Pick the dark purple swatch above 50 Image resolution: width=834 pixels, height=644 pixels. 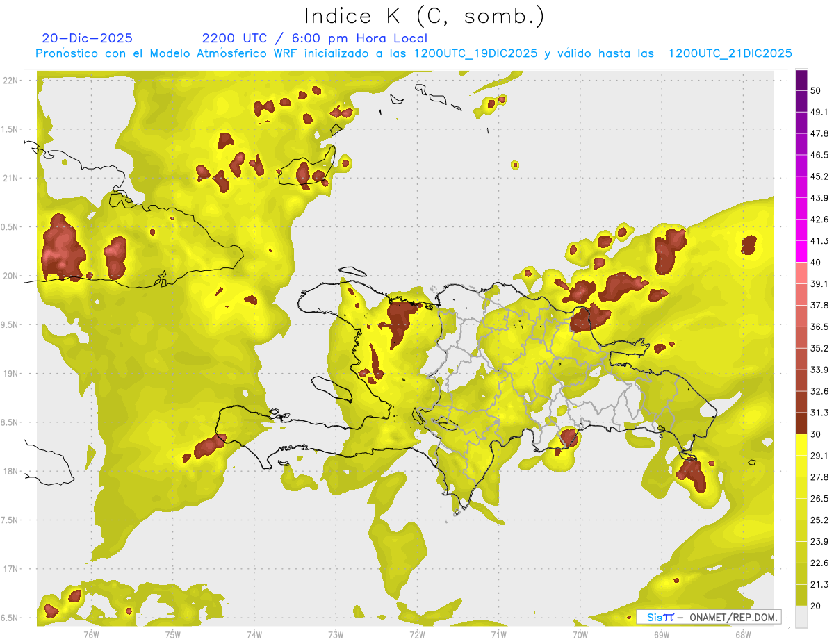[x=802, y=80]
